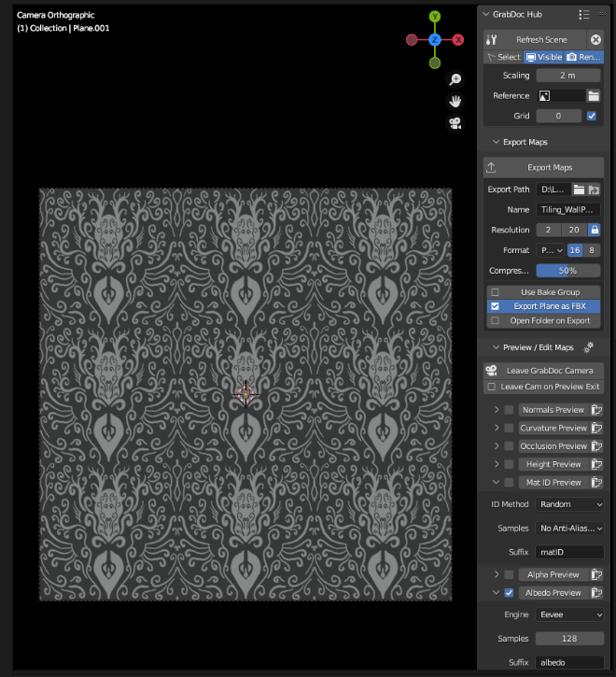Open the Export Path folder browser icon
The height and width of the screenshot is (677, 616).
579,190
